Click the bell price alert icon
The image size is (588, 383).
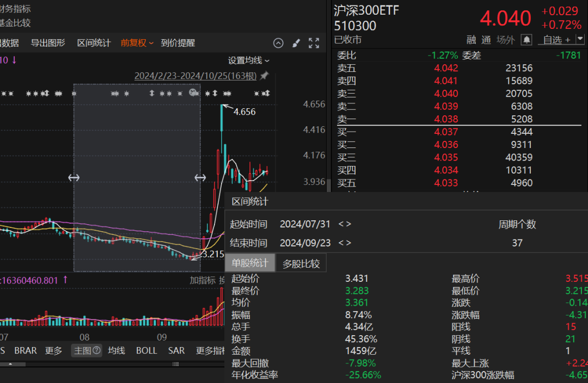click(526, 40)
